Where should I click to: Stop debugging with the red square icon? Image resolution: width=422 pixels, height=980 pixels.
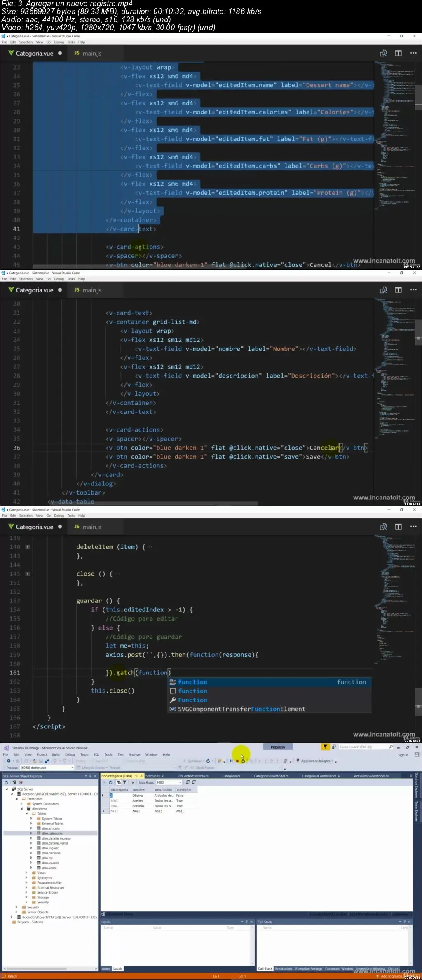(x=237, y=761)
